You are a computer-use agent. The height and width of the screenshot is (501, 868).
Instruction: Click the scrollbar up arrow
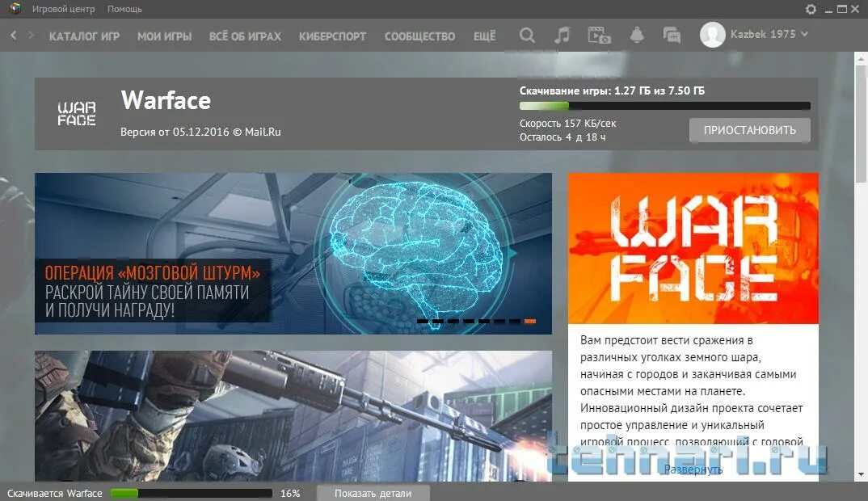[x=861, y=57]
